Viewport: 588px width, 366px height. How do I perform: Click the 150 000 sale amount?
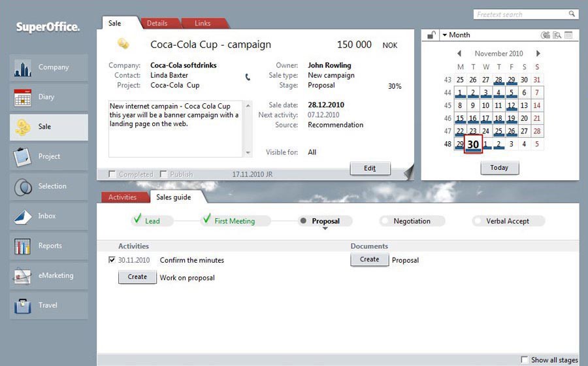click(x=354, y=44)
